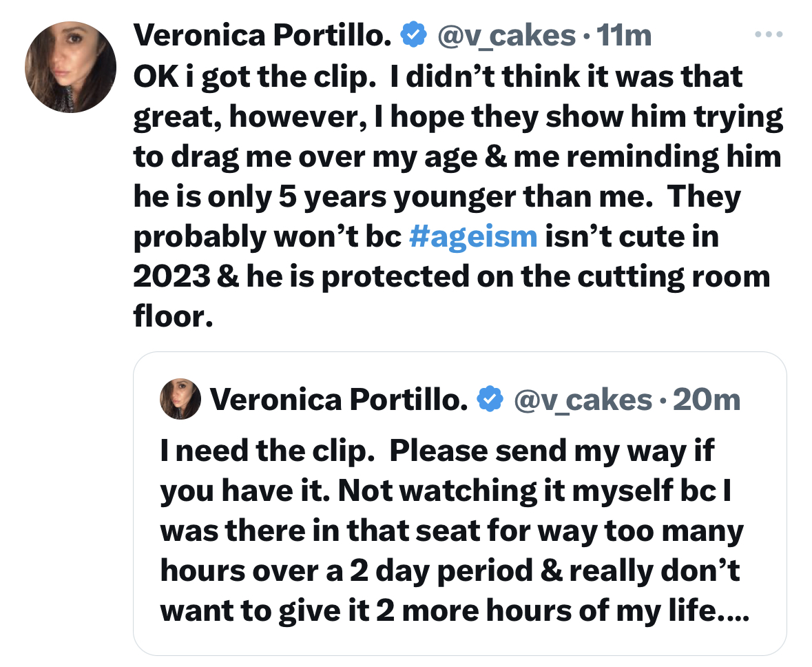
Task: Click the Veronica Portillo name in the quoted tweet
Action: click(x=340, y=400)
